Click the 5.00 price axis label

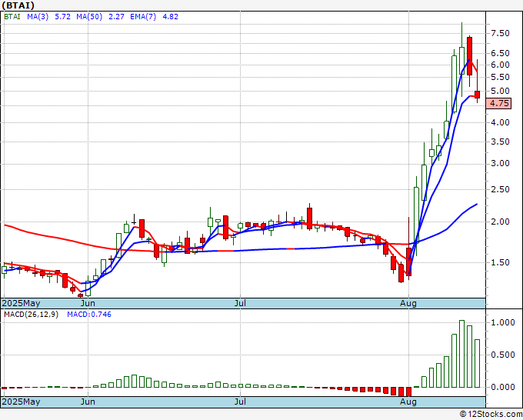[500, 91]
